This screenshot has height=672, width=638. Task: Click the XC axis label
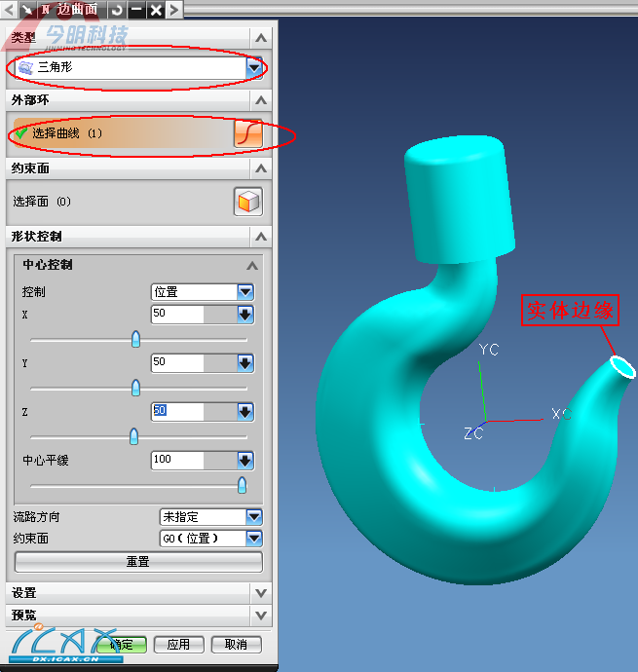[562, 414]
